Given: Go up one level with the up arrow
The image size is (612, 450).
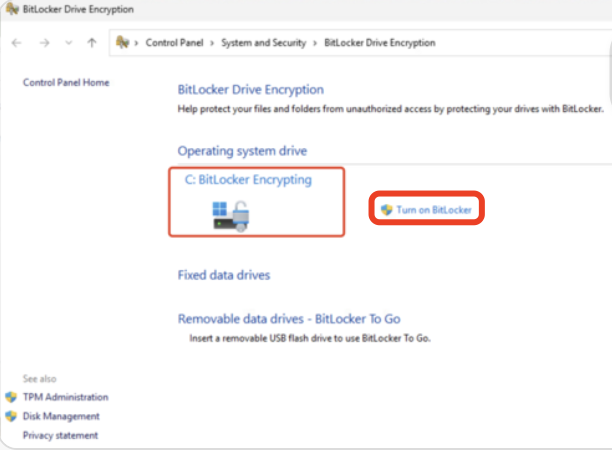Looking at the screenshot, I should (x=92, y=43).
